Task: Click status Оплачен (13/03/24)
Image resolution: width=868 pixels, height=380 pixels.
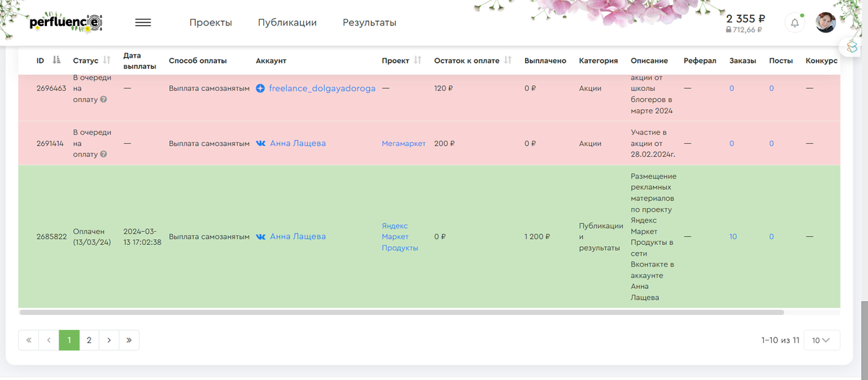Action: tap(90, 236)
